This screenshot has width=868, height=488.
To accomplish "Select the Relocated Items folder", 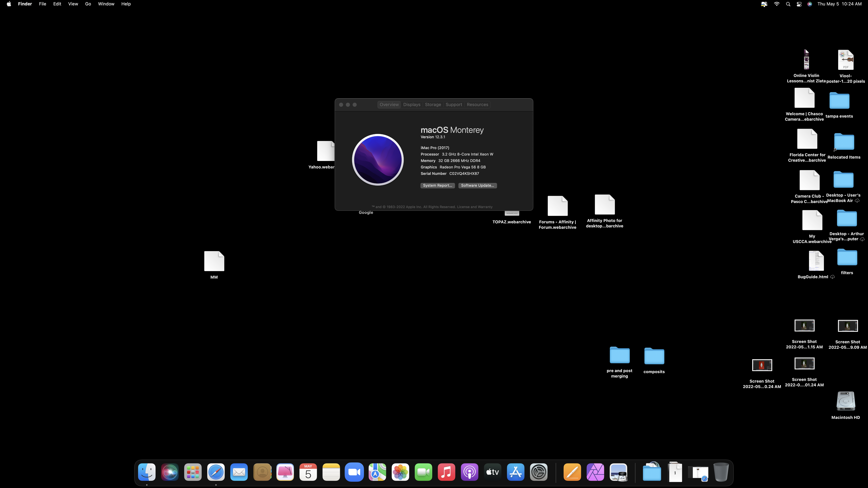I will pos(844,141).
